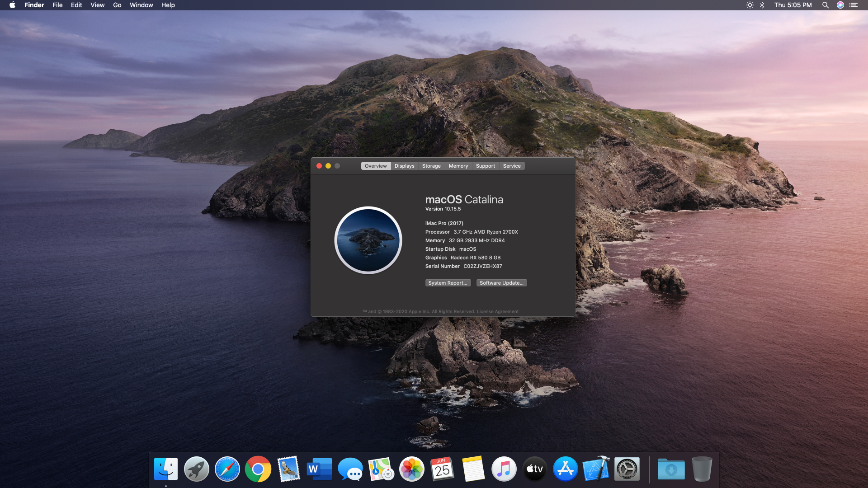Click the brightness sun icon in menu bar
868x488 pixels.
[x=750, y=5]
